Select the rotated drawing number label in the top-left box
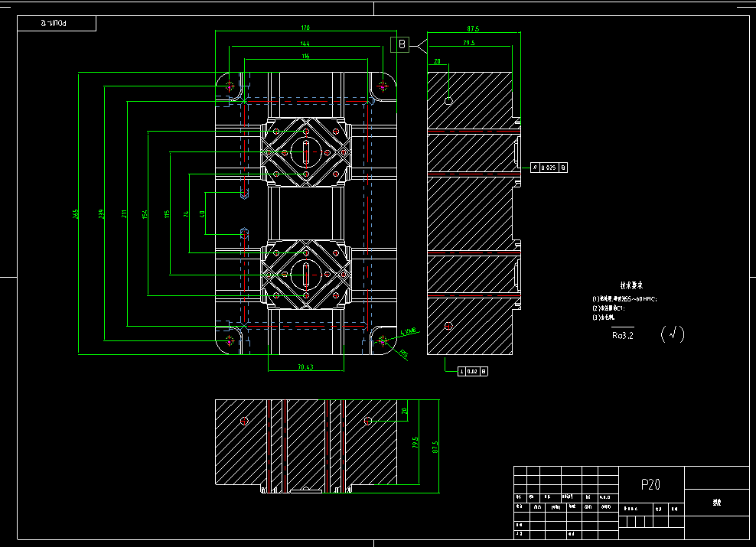This screenshot has width=756, height=547. [x=54, y=23]
